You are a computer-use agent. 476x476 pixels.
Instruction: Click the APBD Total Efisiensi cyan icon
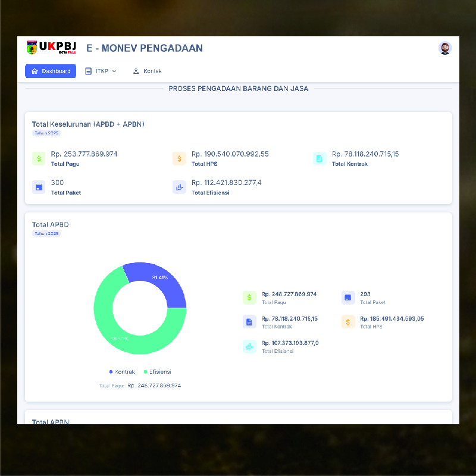click(249, 347)
